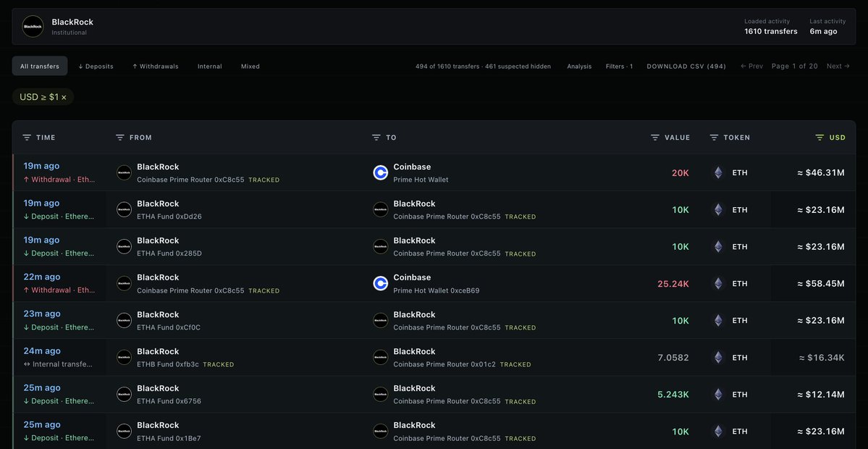Select the All transfers tab
Screen dimensions: 868x449
click(x=40, y=66)
